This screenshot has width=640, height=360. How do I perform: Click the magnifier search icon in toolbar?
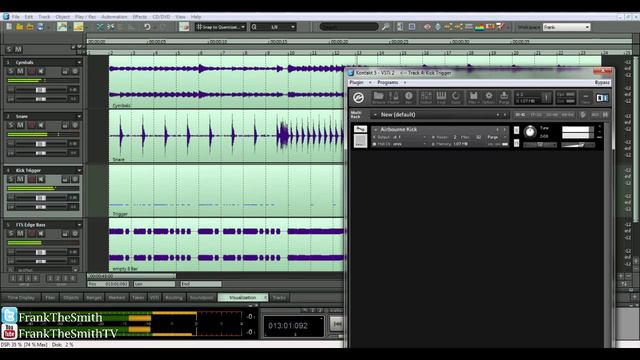(385, 27)
